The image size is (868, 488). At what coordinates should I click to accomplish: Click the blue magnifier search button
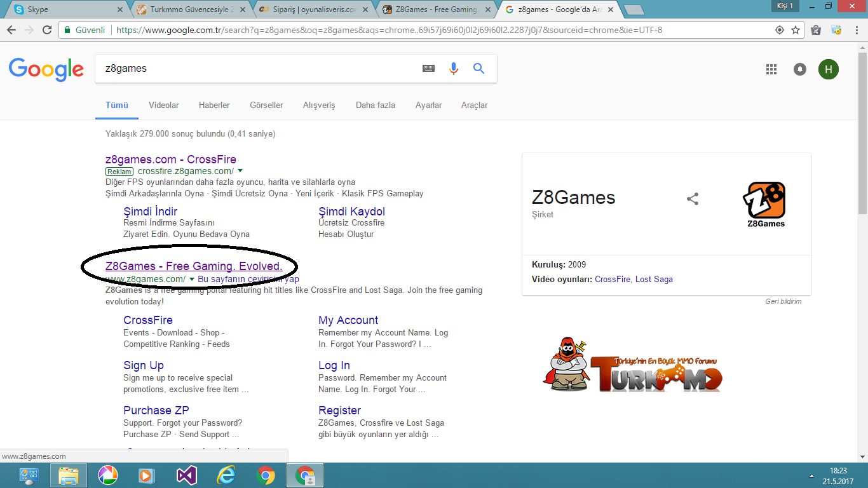coord(479,69)
